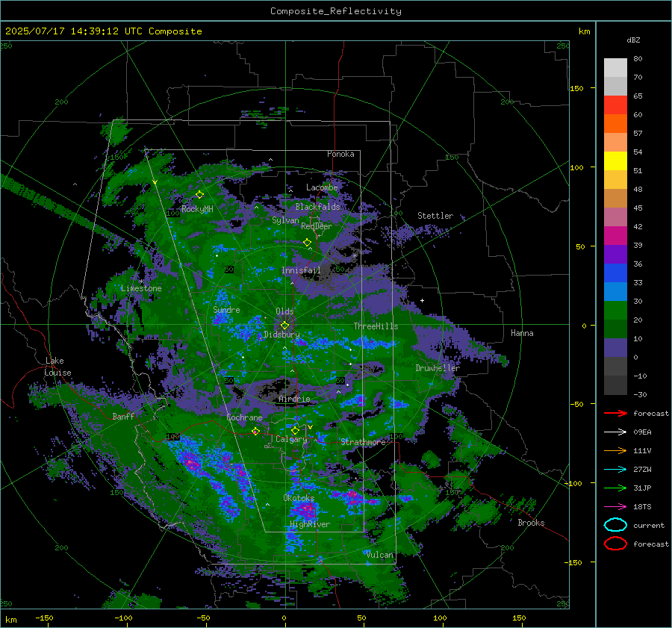Click the yellow diamond marker at Olds
The width and height of the screenshot is (672, 628).
(x=284, y=326)
